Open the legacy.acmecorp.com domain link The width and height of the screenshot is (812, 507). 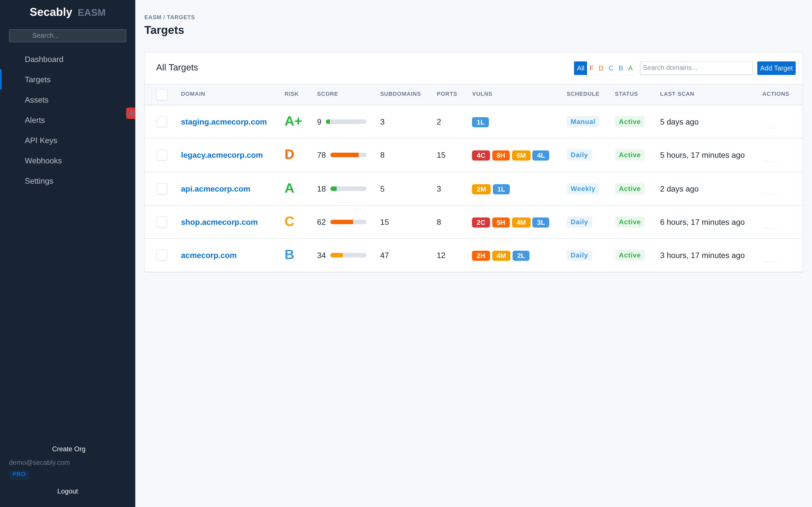pyautogui.click(x=222, y=155)
